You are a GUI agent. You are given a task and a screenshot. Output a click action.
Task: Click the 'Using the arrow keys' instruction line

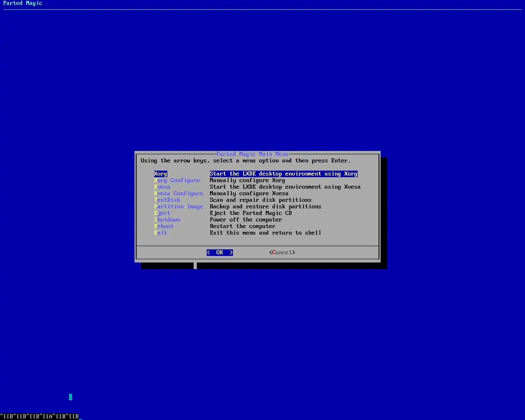pyautogui.click(x=246, y=161)
